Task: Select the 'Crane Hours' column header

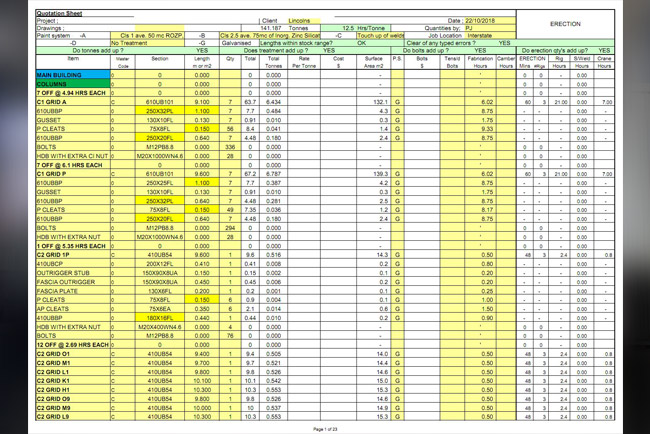Action: coord(604,62)
